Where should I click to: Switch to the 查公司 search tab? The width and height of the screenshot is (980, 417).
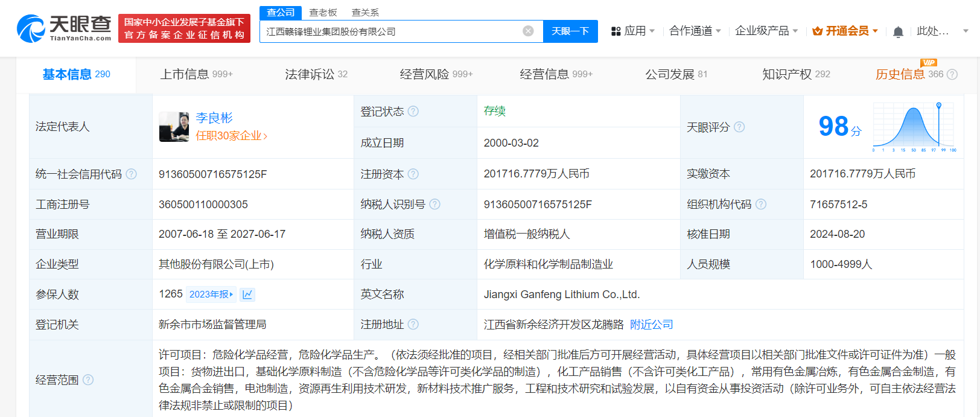coord(281,12)
